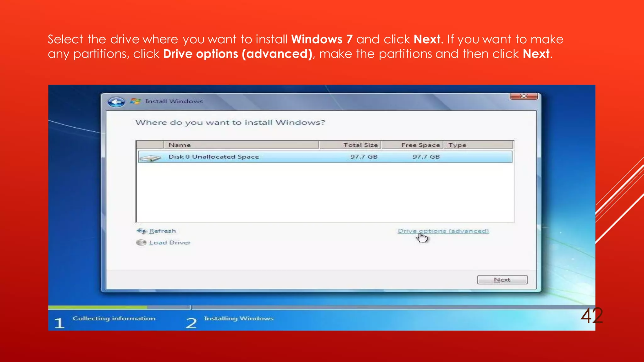Image resolution: width=644 pixels, height=362 pixels.
Task: Click the blue back arrow button
Action: click(x=116, y=101)
